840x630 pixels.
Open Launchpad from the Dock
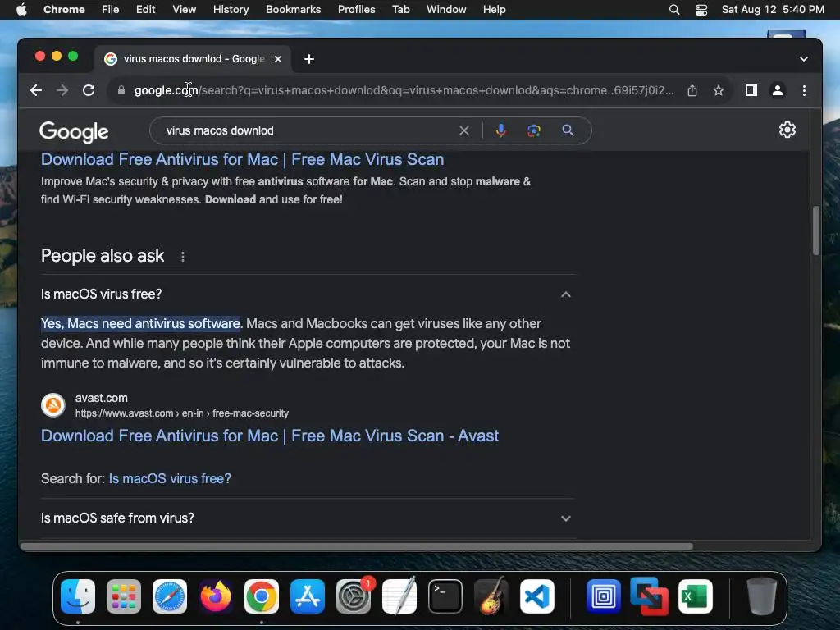(x=124, y=596)
